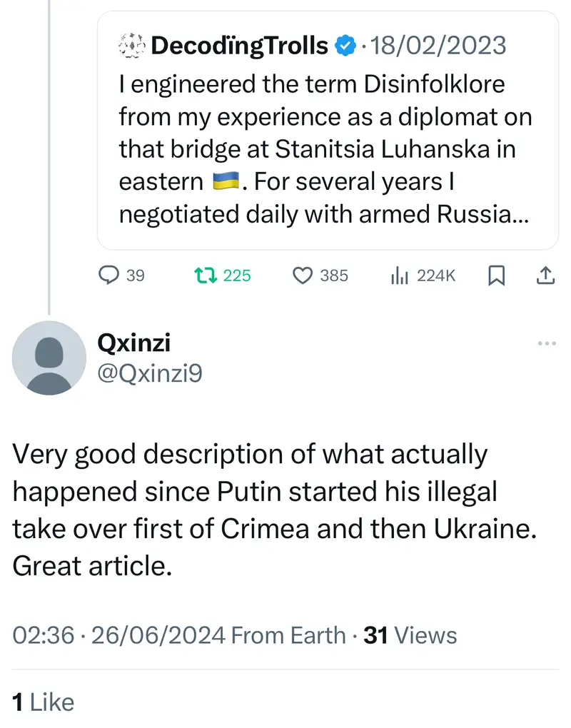Bookmark the DecodingTrolls tweet

click(x=496, y=275)
